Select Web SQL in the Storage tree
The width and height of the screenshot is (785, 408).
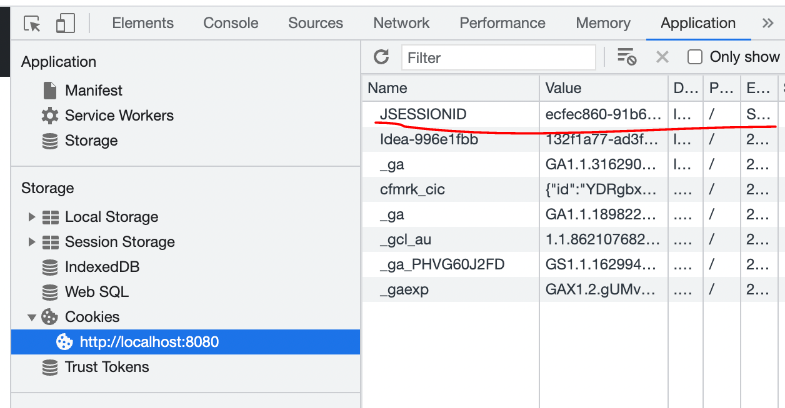97,292
